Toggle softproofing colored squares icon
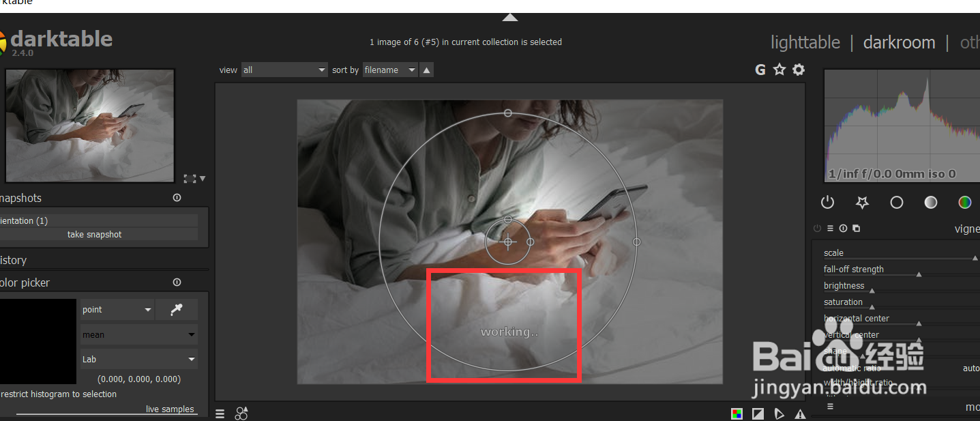The image size is (980, 421). [737, 413]
